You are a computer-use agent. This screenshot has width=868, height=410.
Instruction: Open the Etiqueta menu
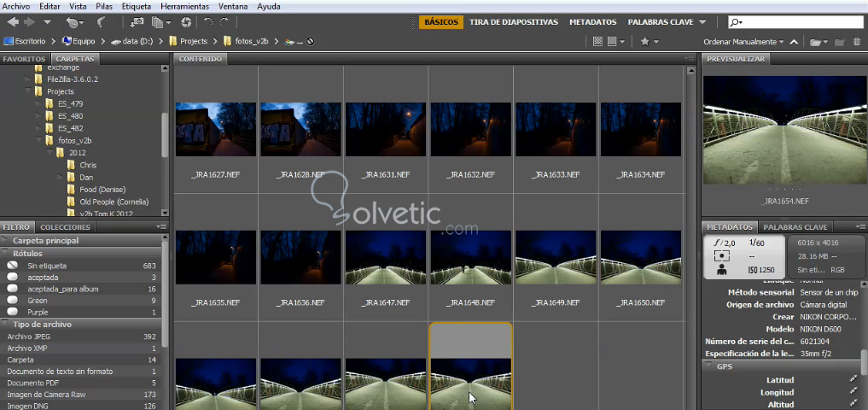coord(137,7)
